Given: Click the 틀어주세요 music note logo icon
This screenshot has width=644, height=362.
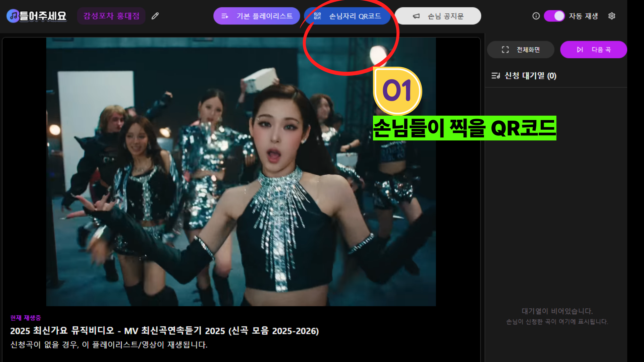Looking at the screenshot, I should [x=13, y=15].
